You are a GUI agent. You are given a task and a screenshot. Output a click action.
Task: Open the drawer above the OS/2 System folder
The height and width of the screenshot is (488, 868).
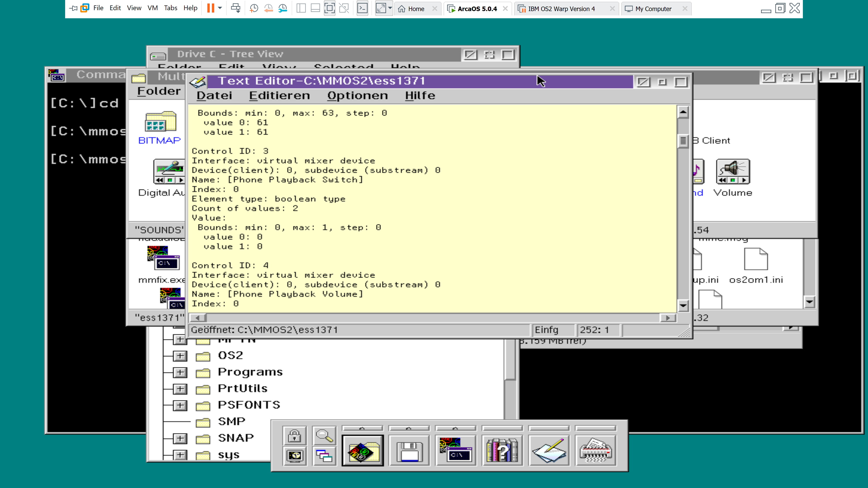[x=363, y=428]
